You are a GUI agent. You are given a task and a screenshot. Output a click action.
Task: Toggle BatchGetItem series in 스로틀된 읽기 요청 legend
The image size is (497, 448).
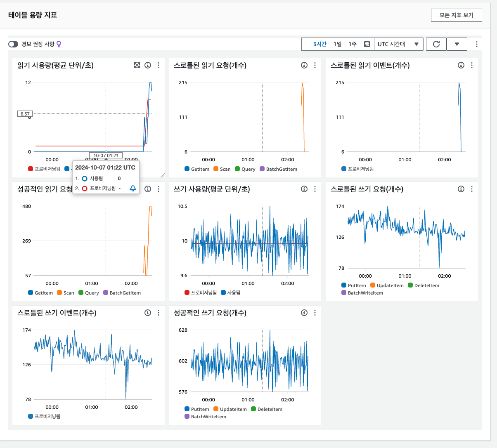point(279,169)
